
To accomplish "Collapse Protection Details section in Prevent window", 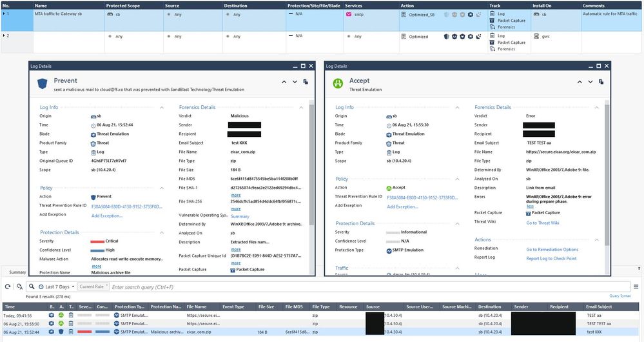I will (161, 233).
